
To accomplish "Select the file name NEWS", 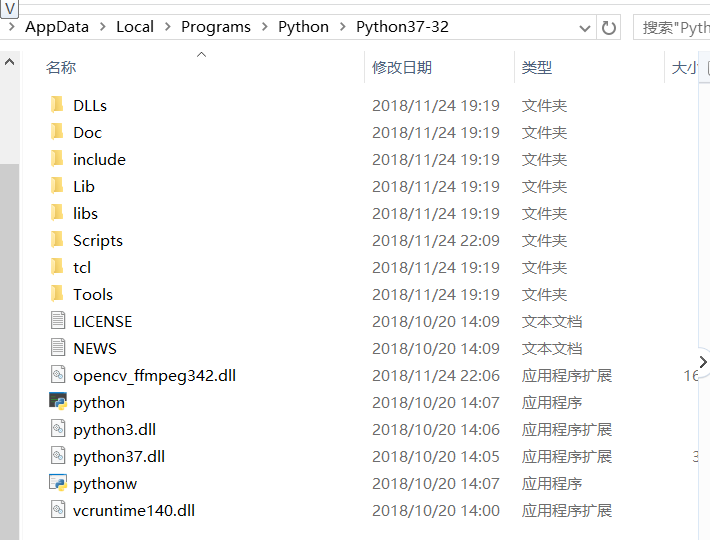I will coord(95,349).
